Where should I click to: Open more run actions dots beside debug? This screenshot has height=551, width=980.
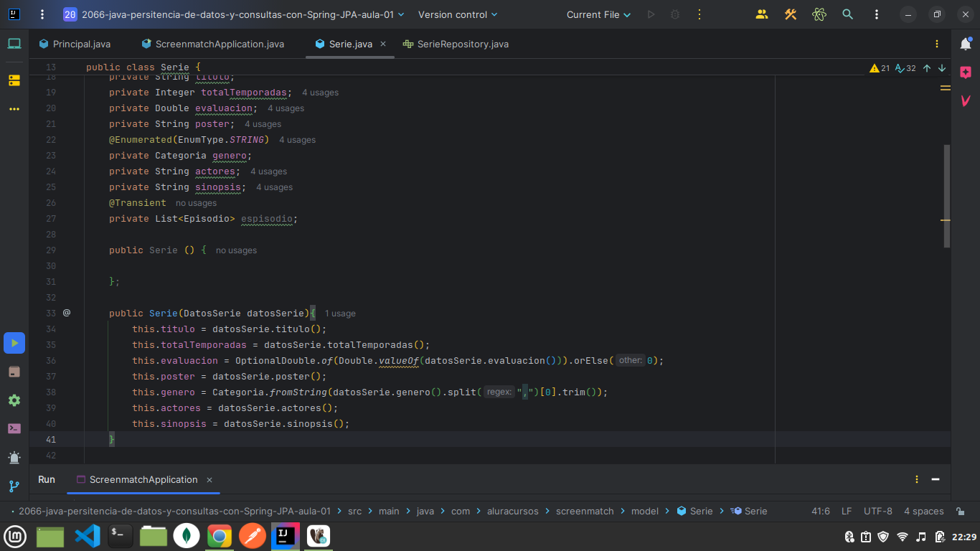tap(699, 14)
